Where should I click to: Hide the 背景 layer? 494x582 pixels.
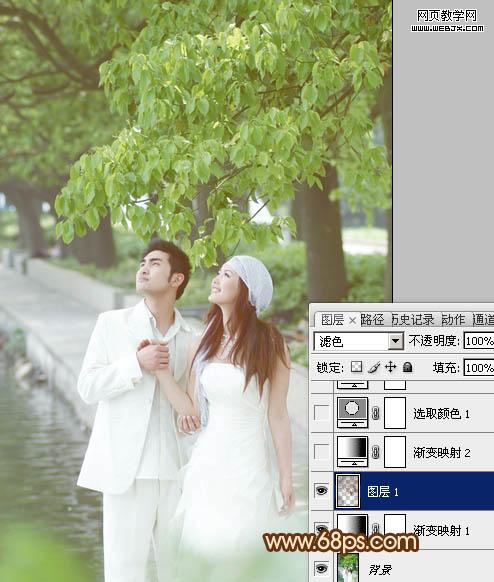click(x=321, y=568)
